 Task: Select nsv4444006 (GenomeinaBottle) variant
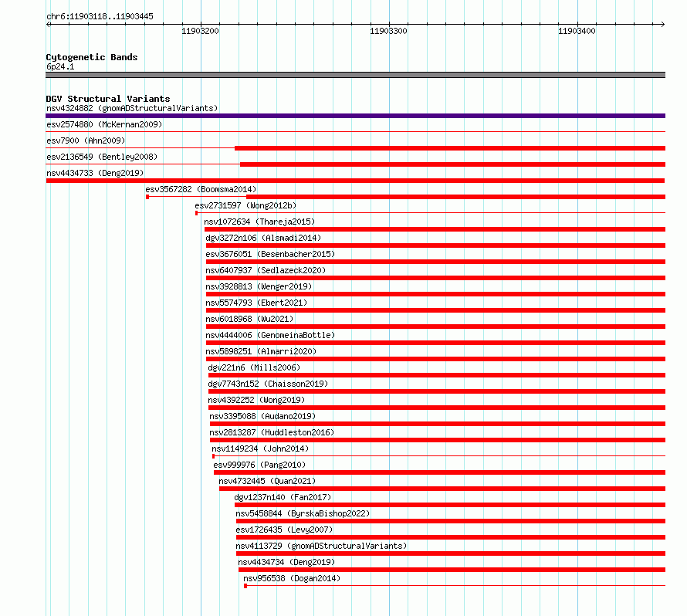270,335
